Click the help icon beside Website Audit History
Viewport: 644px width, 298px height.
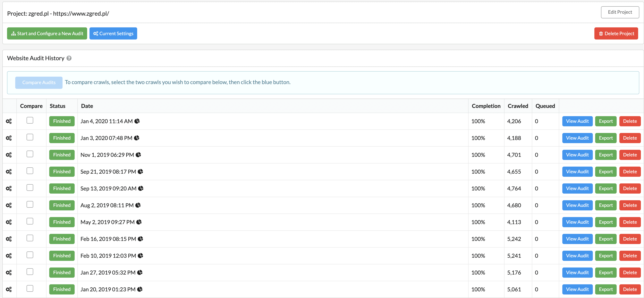[69, 58]
